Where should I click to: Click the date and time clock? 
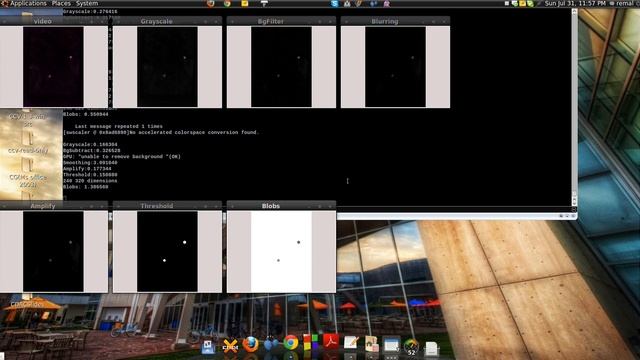point(575,3)
